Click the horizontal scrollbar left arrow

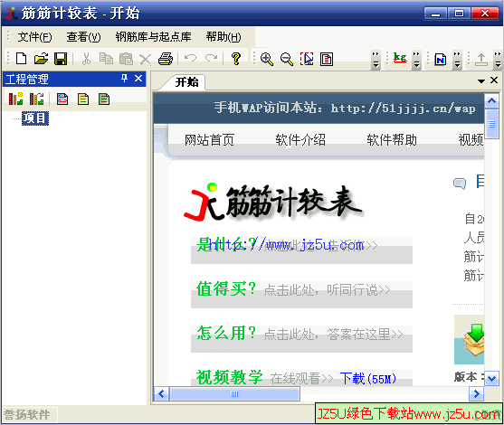161,394
